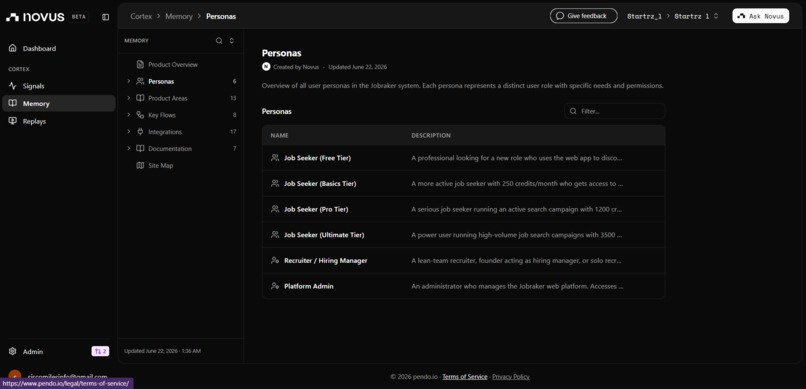The height and width of the screenshot is (389, 806).
Task: Click the Personas people icon in tree
Action: tap(140, 81)
